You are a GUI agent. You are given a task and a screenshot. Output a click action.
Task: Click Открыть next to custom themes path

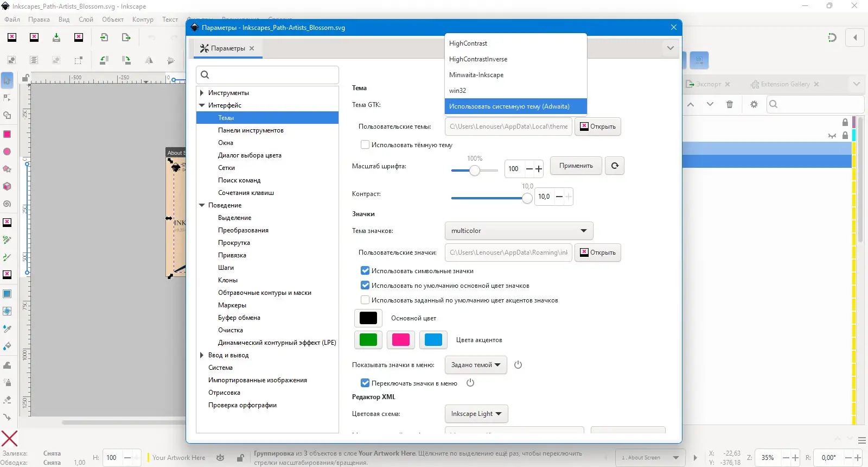pos(598,127)
